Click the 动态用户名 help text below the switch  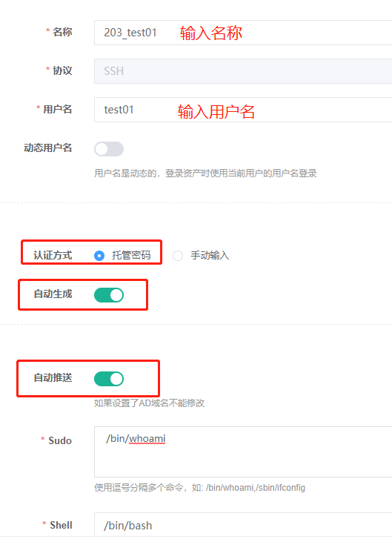[x=205, y=173]
